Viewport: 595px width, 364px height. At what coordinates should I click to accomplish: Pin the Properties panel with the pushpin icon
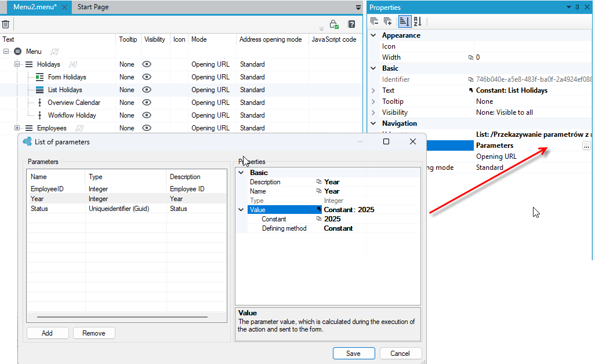(577, 7)
